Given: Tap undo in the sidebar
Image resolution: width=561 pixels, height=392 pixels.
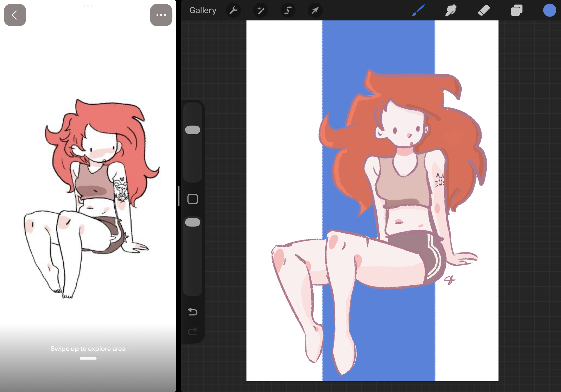Looking at the screenshot, I should click(x=193, y=312).
